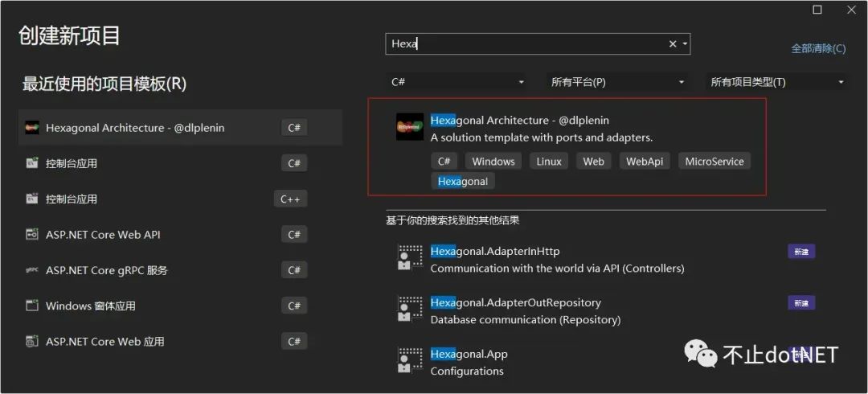Click the C++ label beside 控制台应用
The height and width of the screenshot is (394, 868).
tap(290, 199)
